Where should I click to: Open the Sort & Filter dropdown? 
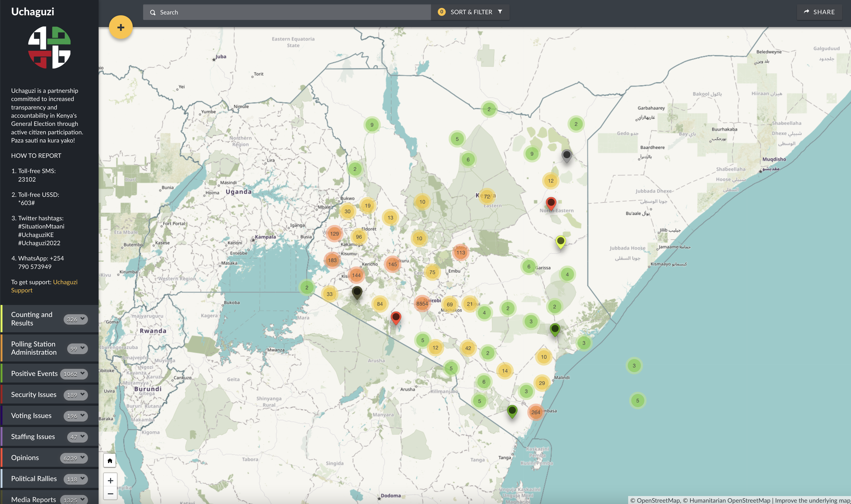pos(471,12)
